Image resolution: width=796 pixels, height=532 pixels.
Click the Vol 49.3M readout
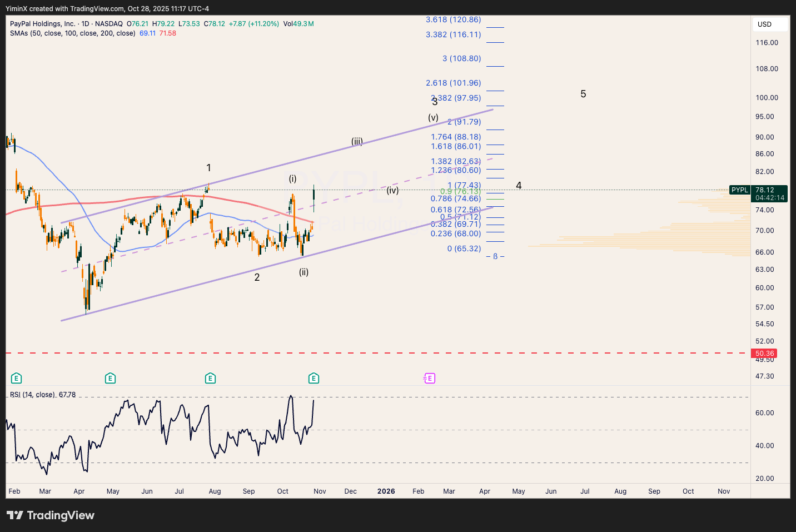pos(298,24)
